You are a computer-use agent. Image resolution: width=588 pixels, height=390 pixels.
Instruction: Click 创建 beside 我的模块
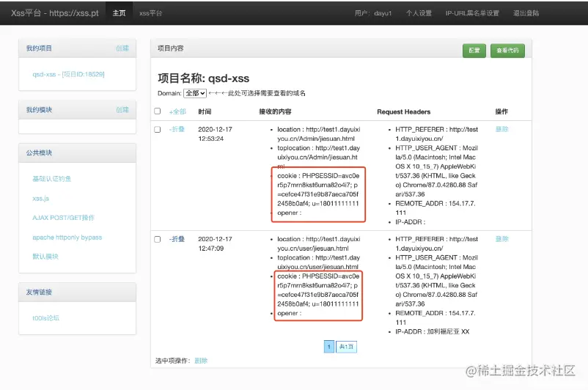click(122, 110)
